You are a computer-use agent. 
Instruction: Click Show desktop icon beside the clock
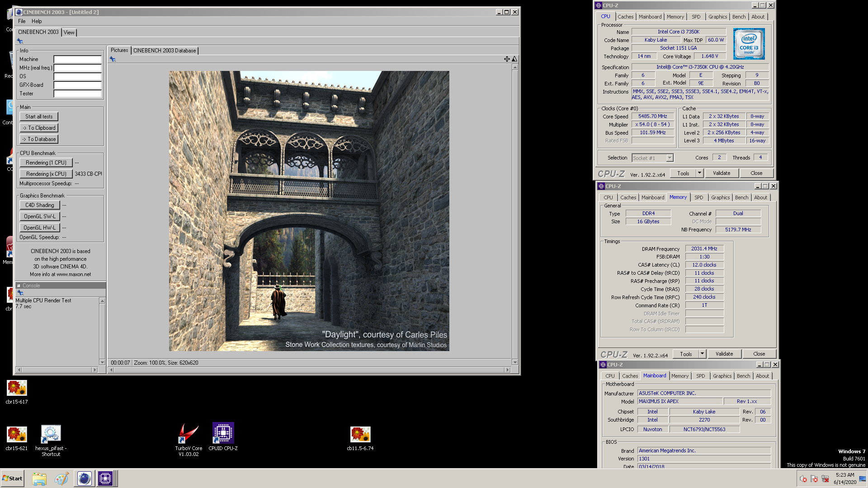tap(863, 479)
